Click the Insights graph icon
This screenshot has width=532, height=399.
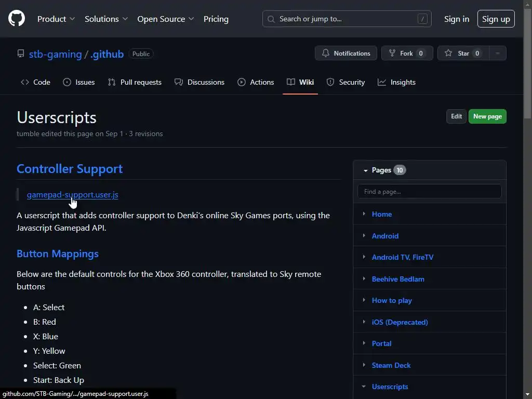click(382, 82)
